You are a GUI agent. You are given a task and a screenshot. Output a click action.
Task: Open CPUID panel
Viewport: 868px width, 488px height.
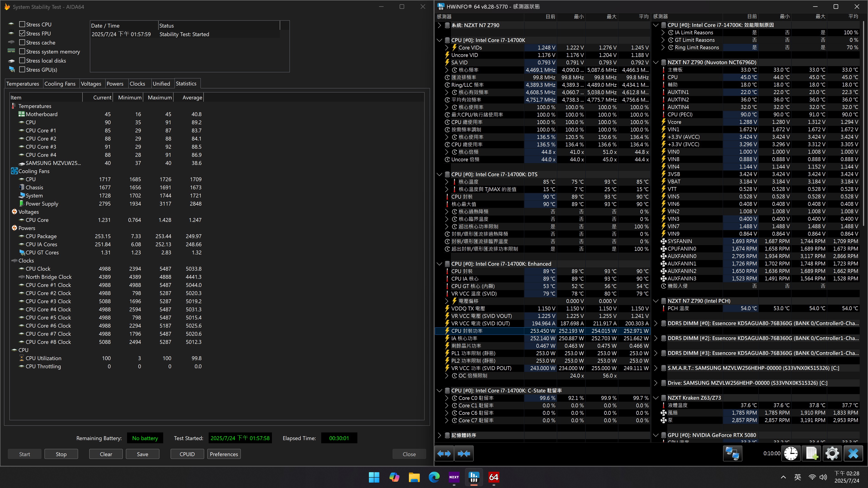click(187, 454)
